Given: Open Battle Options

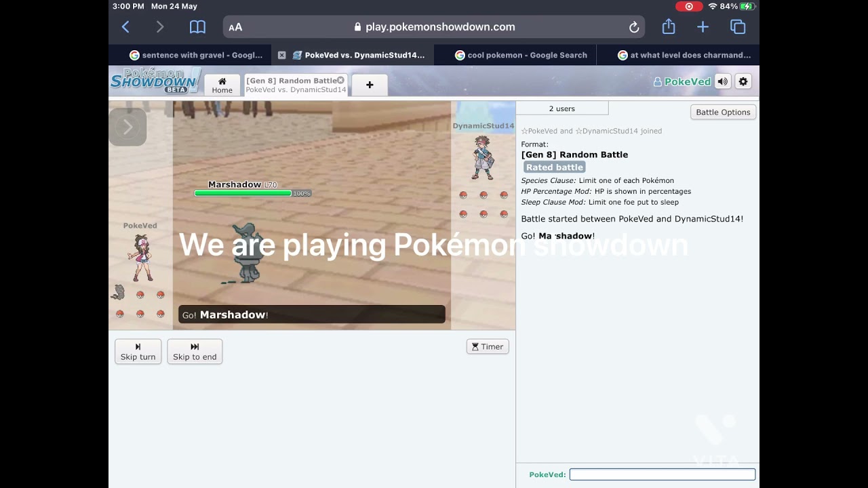Looking at the screenshot, I should (x=723, y=112).
